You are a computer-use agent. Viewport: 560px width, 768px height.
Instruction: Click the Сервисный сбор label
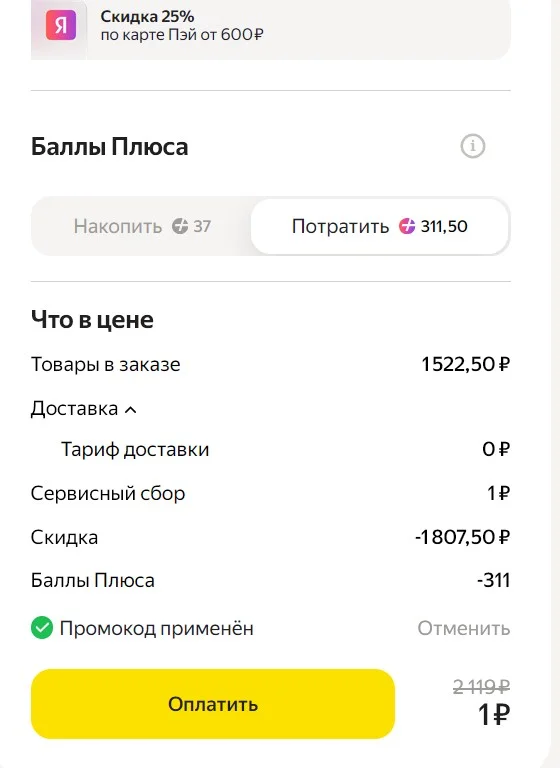(x=108, y=493)
